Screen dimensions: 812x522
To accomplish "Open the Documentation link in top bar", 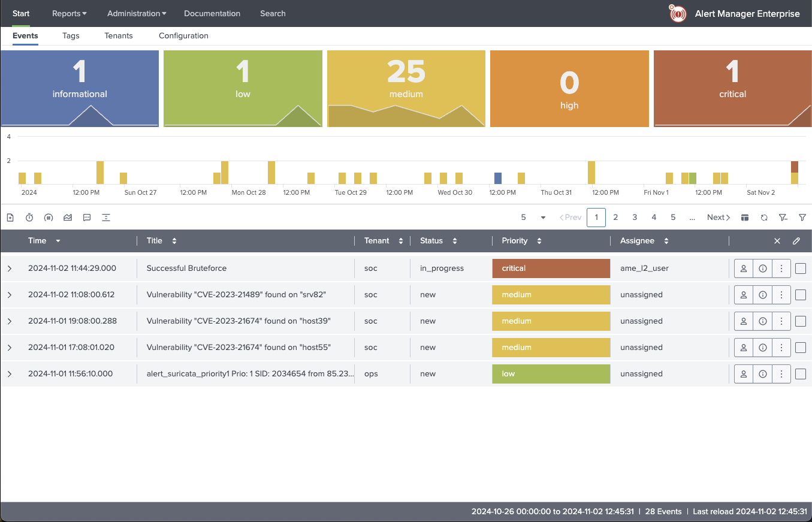I will tap(212, 13).
